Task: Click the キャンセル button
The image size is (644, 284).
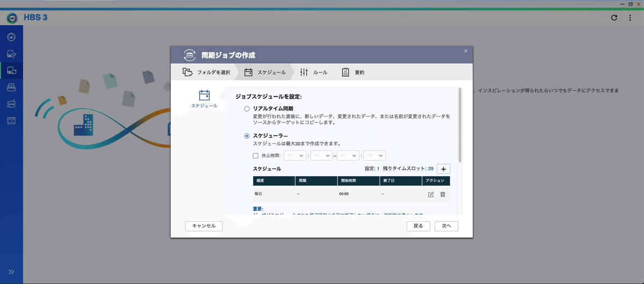Action: point(204,226)
